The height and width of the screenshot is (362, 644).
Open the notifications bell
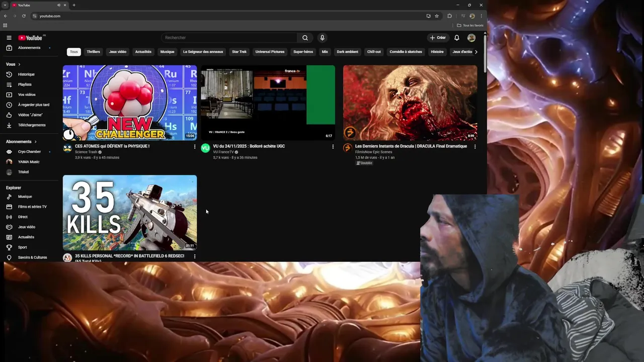[x=457, y=38]
